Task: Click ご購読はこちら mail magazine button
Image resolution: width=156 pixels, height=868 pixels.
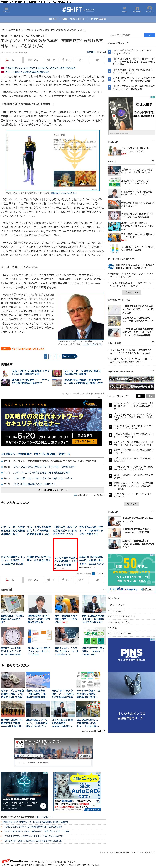Action: coord(131,293)
